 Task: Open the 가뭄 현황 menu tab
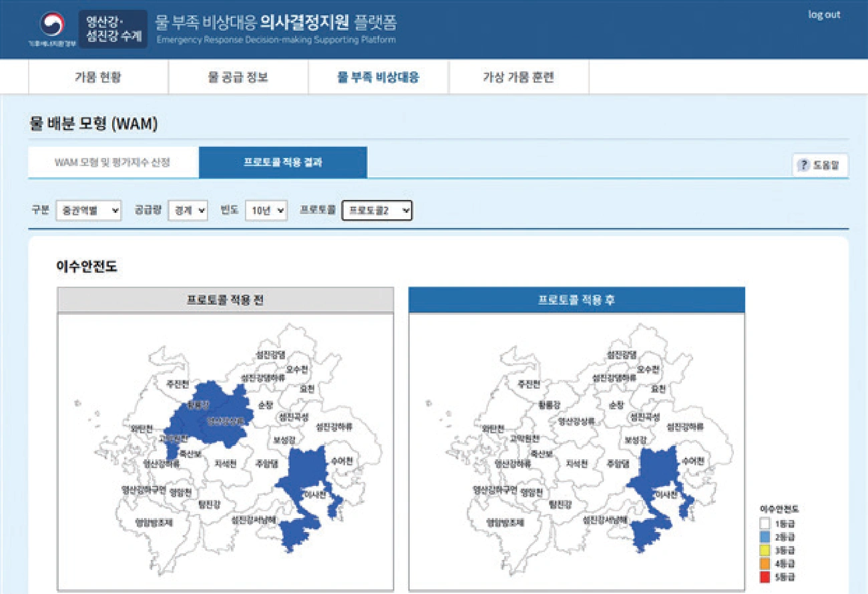pos(98,77)
